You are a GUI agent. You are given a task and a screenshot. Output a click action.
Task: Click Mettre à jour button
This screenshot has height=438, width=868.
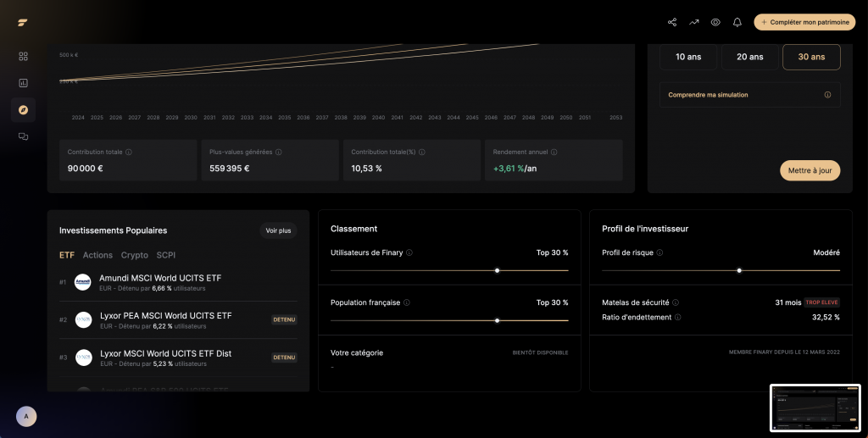click(x=810, y=170)
